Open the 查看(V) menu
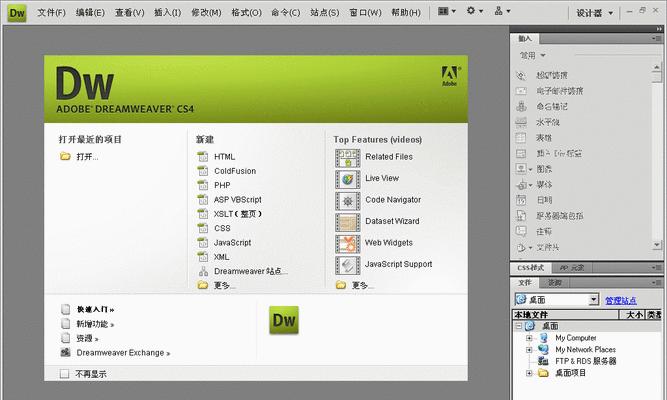The width and height of the screenshot is (667, 400). click(130, 13)
